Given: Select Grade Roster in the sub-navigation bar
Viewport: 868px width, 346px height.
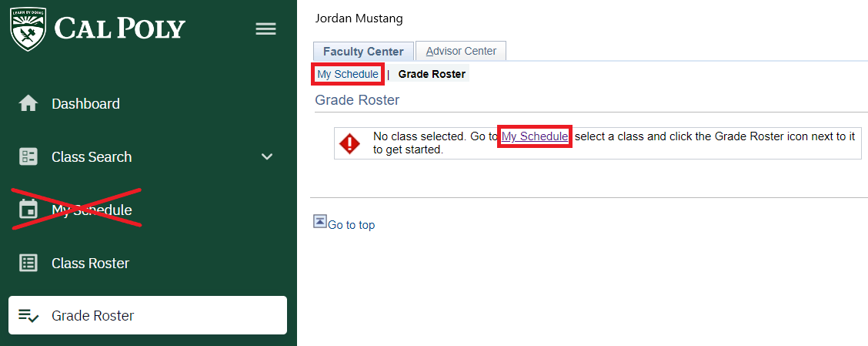Looking at the screenshot, I should (x=432, y=75).
